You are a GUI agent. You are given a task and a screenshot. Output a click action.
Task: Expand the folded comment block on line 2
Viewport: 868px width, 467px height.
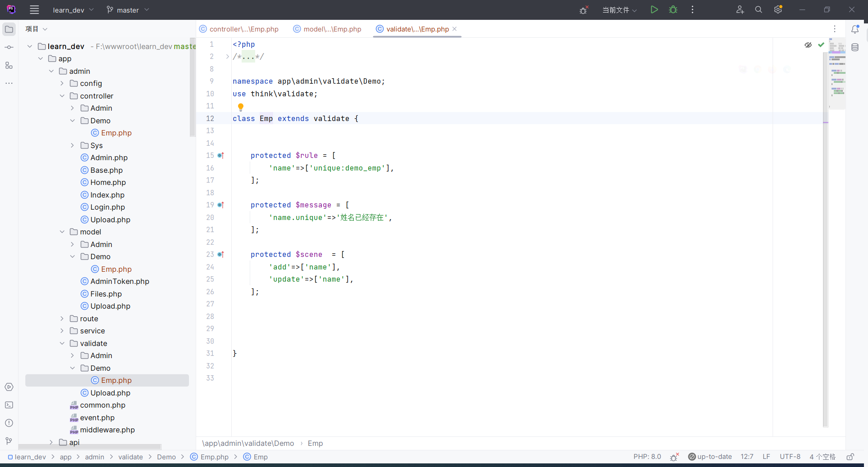(228, 57)
